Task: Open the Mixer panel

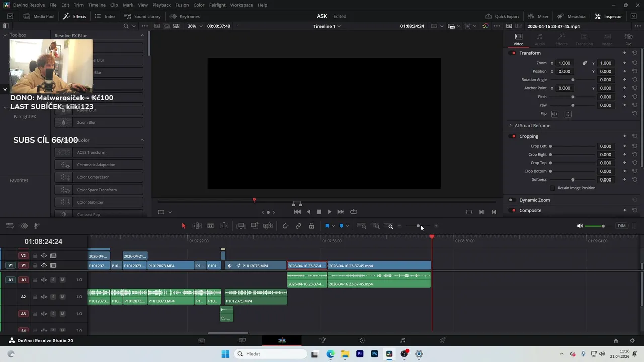Action: (537, 16)
